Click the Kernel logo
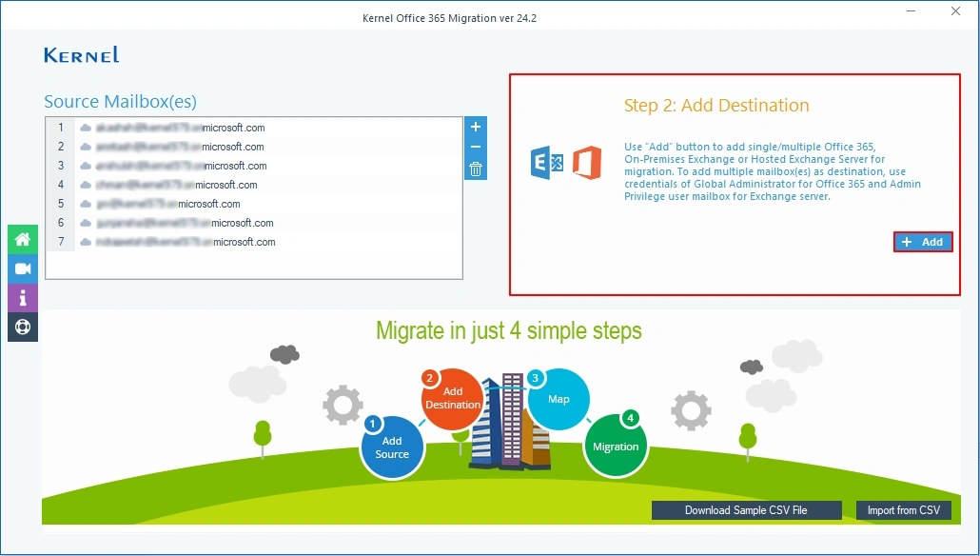 (81, 54)
